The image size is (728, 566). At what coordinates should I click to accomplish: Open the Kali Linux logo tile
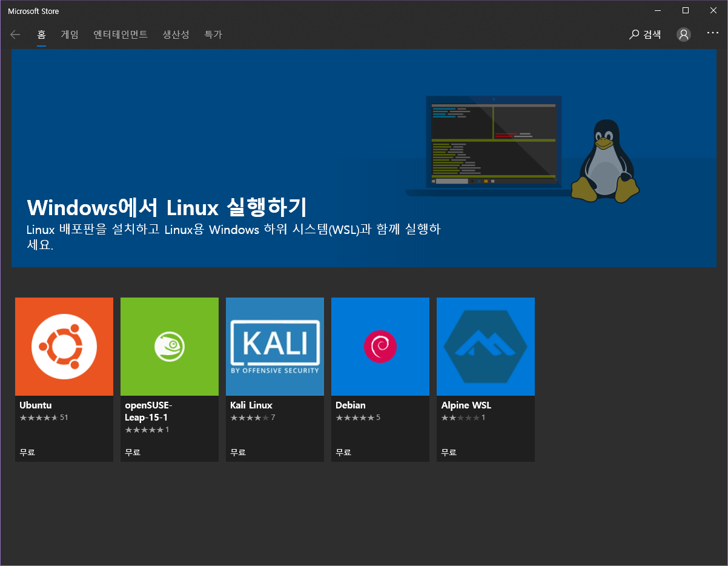(x=275, y=347)
